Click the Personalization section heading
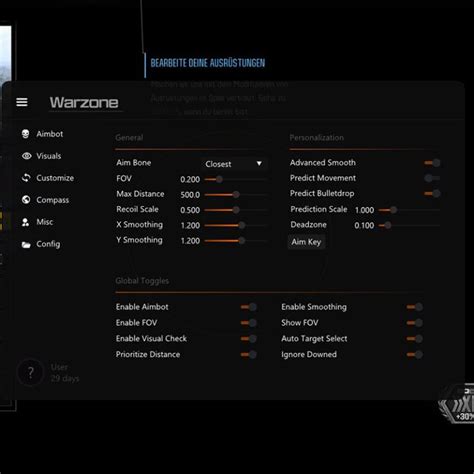This screenshot has width=474, height=474. click(x=317, y=138)
